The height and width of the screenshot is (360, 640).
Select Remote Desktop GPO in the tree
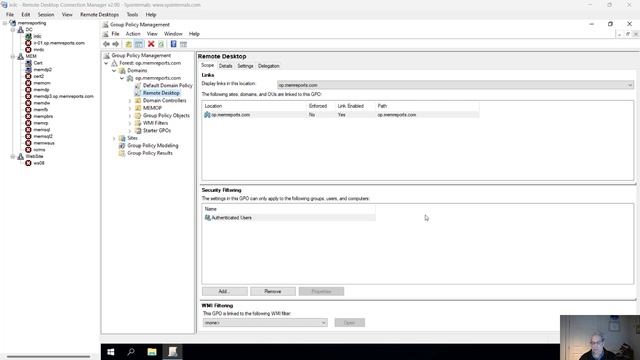(x=161, y=93)
